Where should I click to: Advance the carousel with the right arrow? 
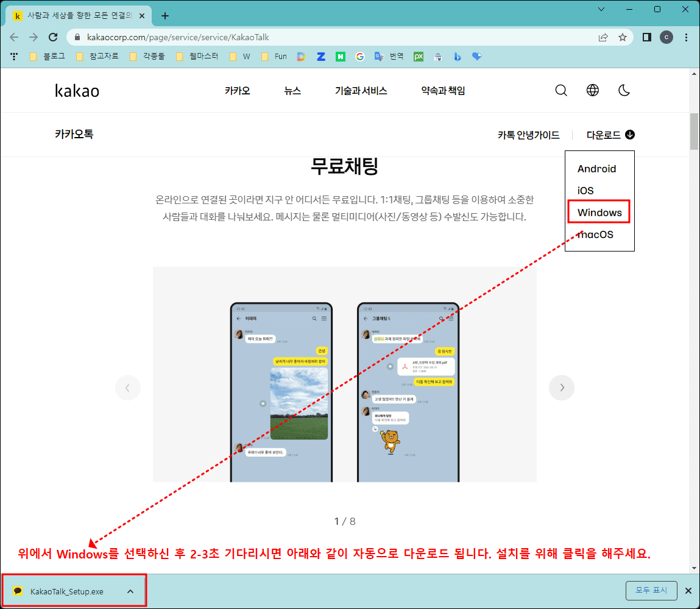(x=561, y=387)
